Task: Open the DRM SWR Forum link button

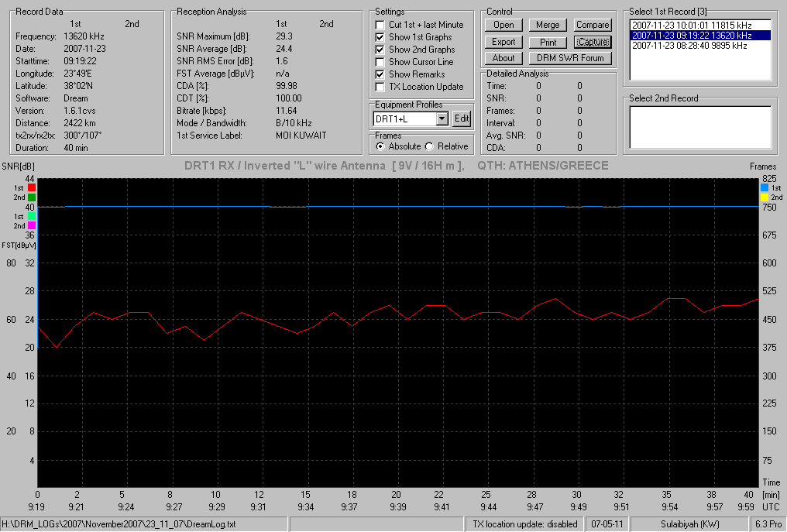Action: click(x=570, y=58)
